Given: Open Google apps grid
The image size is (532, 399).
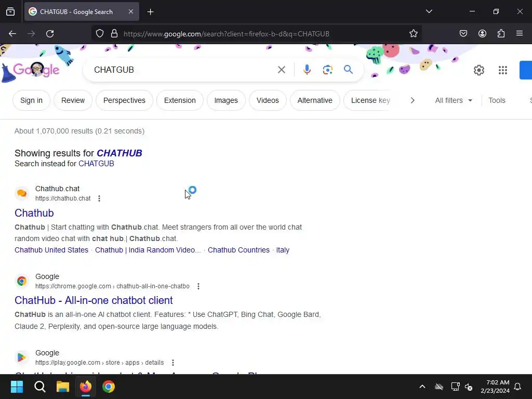Looking at the screenshot, I should [x=503, y=70].
